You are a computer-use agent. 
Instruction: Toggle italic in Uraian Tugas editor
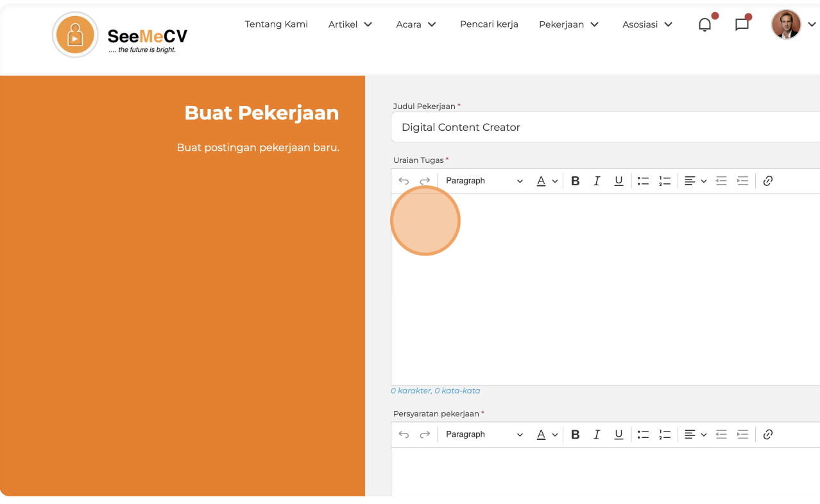click(597, 181)
